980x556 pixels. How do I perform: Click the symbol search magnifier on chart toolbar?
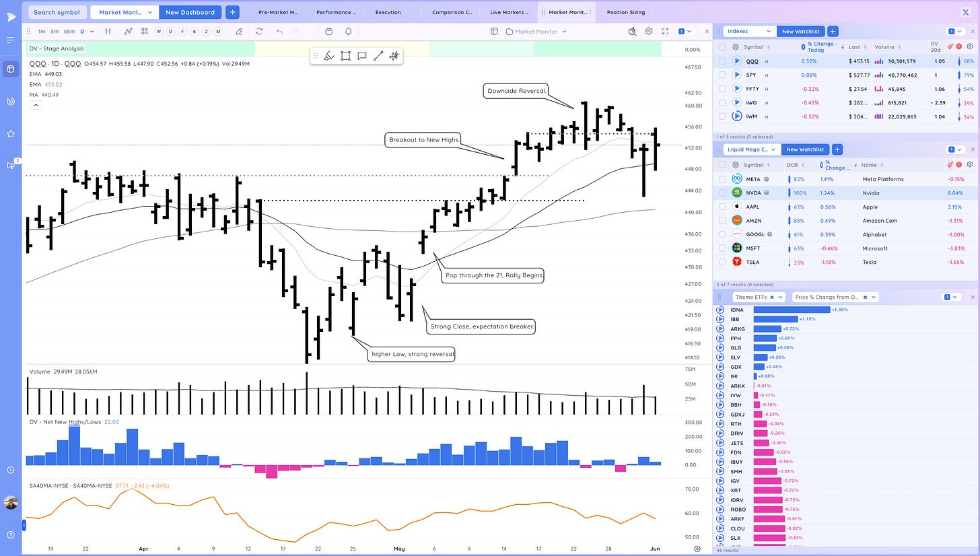[632, 31]
